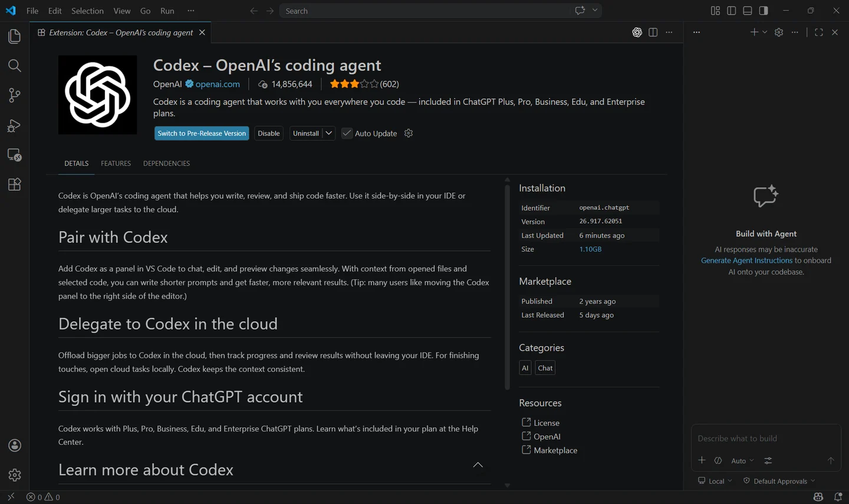Viewport: 849px width, 504px height.
Task: Select the DETAILS tab
Action: (77, 163)
